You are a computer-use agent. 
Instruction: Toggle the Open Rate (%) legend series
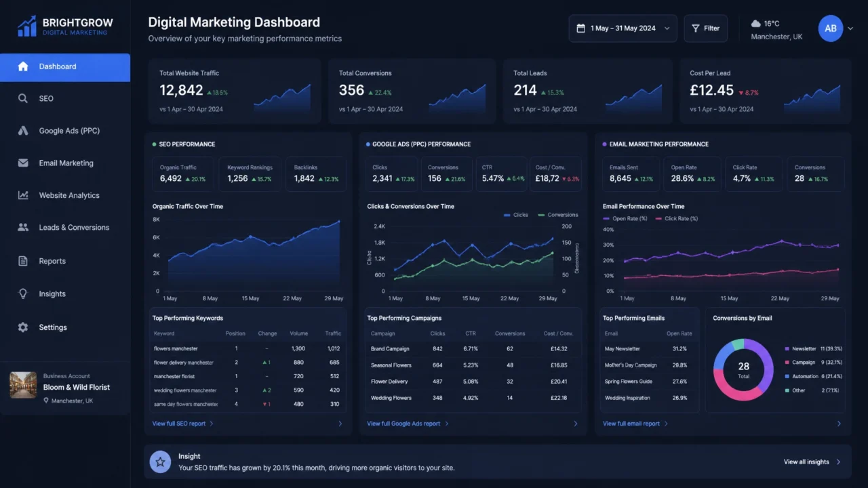point(625,218)
